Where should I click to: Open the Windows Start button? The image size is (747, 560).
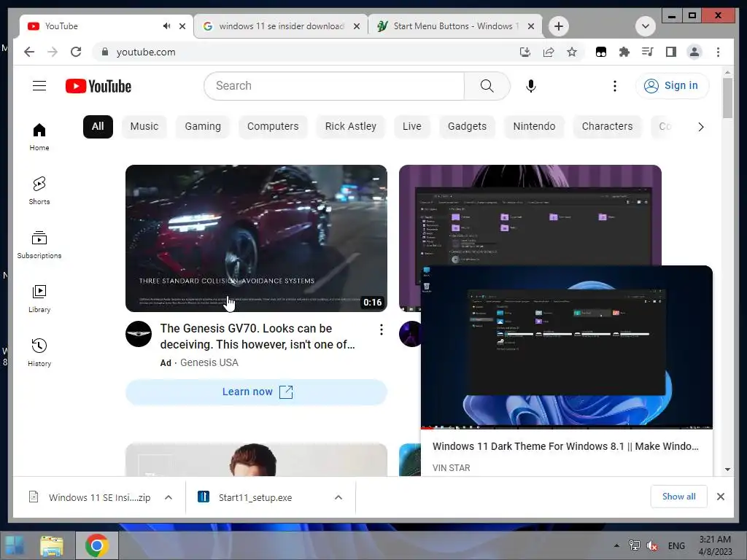point(14,545)
